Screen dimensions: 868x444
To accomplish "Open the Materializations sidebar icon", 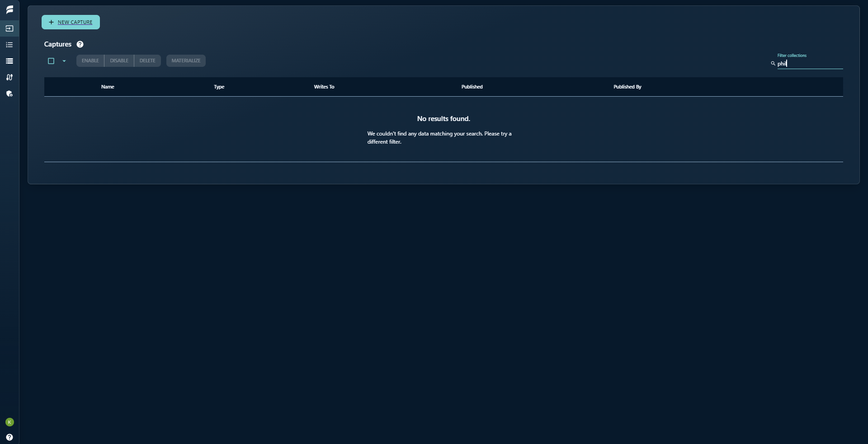I will (9, 61).
